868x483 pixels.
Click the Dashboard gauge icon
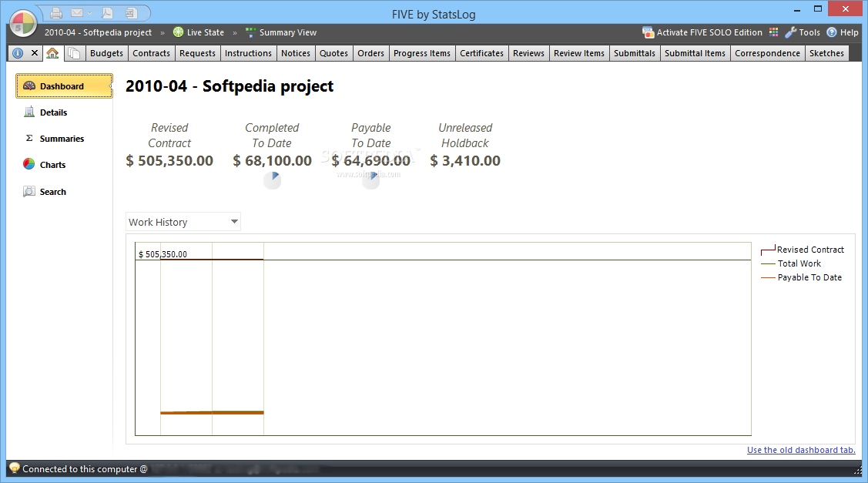coord(29,86)
